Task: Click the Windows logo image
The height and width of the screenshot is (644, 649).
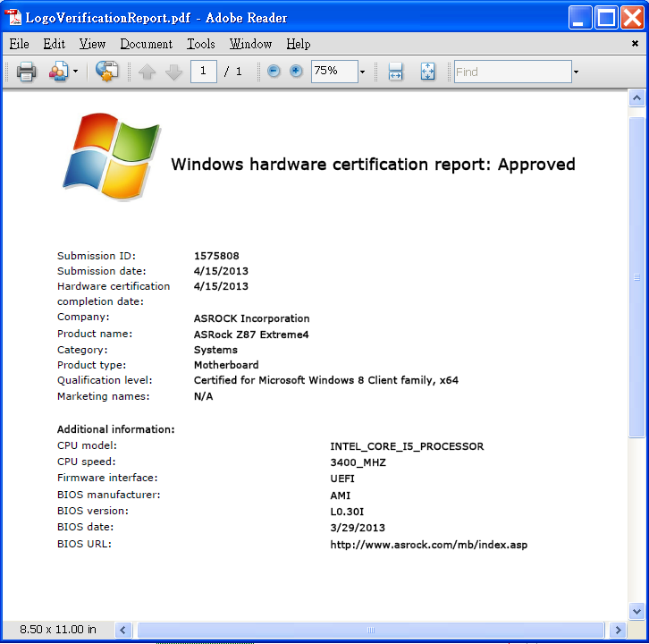Action: tap(112, 157)
